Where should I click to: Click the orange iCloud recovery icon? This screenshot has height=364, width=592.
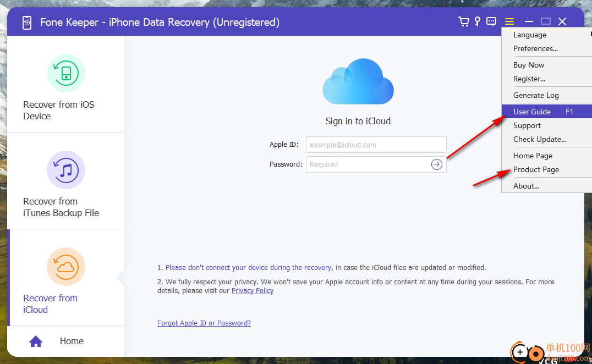(66, 267)
